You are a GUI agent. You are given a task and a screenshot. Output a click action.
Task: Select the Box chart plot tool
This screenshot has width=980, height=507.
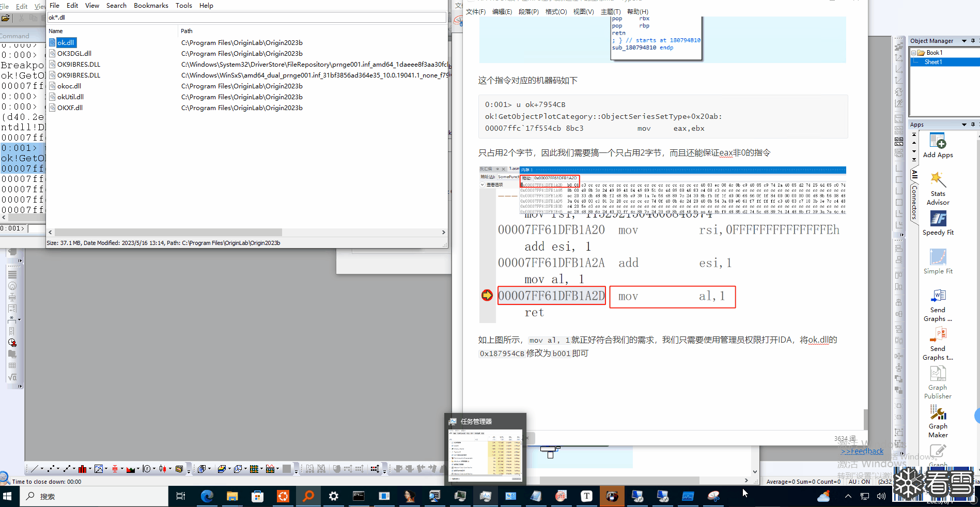(115, 469)
